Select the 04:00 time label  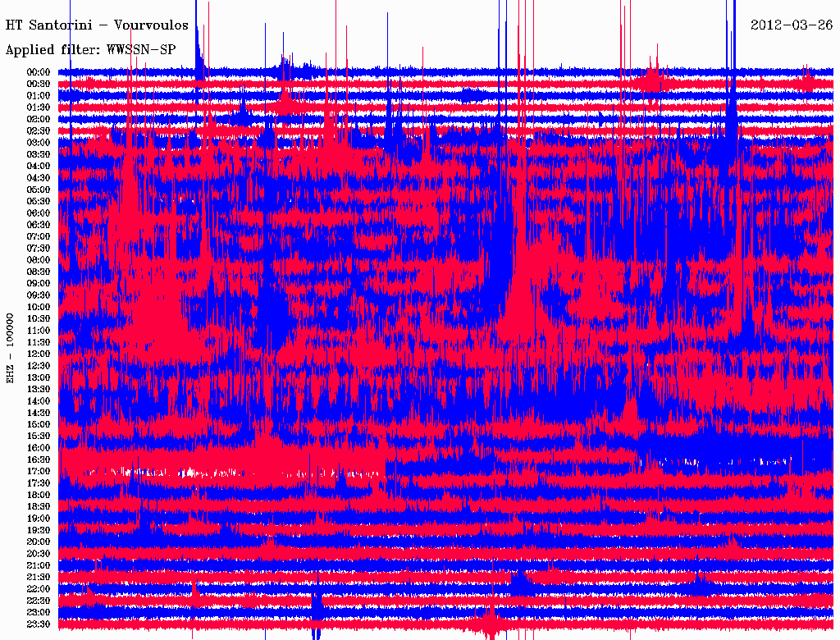point(39,167)
